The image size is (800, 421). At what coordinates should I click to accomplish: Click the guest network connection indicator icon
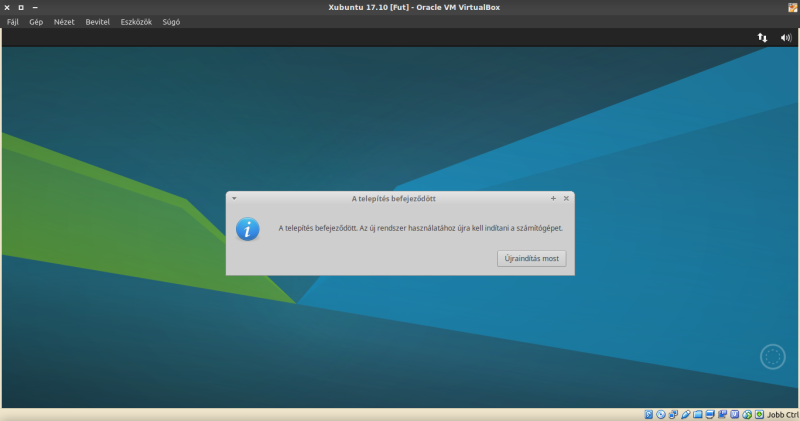762,37
